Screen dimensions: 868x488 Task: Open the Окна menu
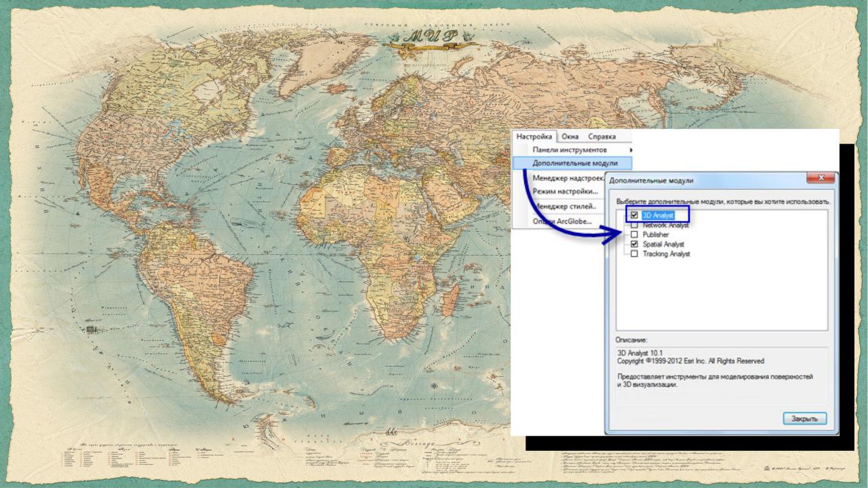pyautogui.click(x=570, y=136)
